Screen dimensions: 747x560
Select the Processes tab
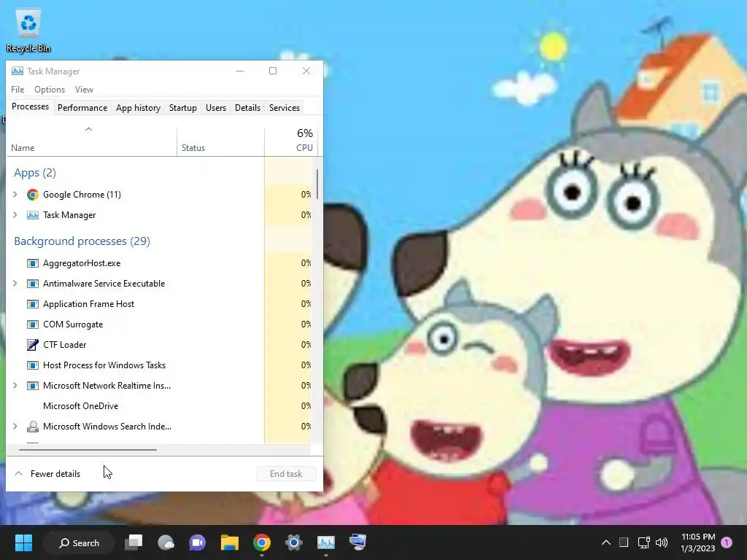coord(30,106)
